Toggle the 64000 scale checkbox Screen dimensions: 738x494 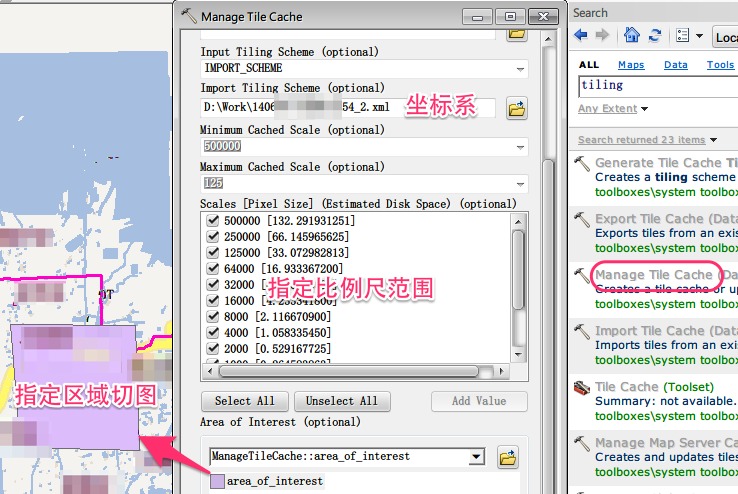pyautogui.click(x=211, y=269)
